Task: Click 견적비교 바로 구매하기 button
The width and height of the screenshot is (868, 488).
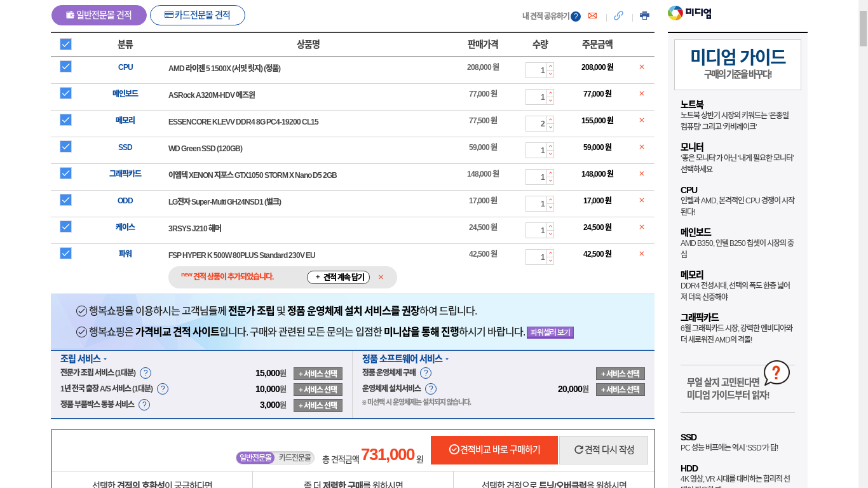Action: pos(494,450)
